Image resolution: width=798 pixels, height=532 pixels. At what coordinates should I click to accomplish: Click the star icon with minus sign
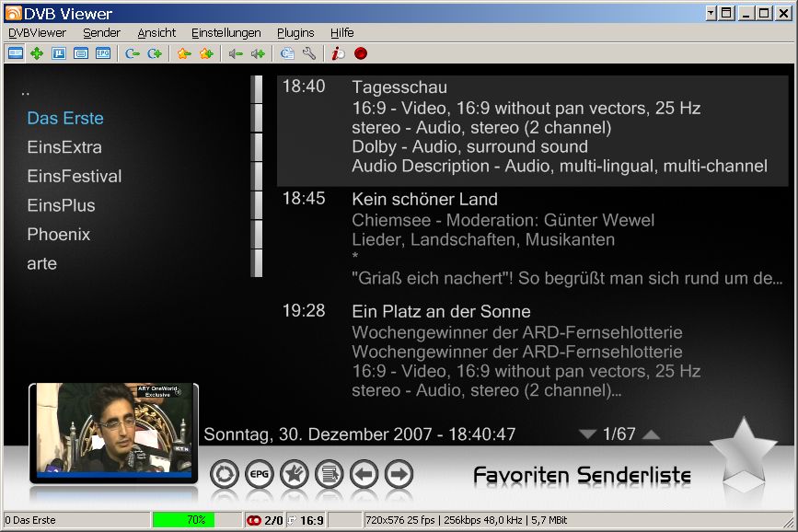pyautogui.click(x=184, y=53)
